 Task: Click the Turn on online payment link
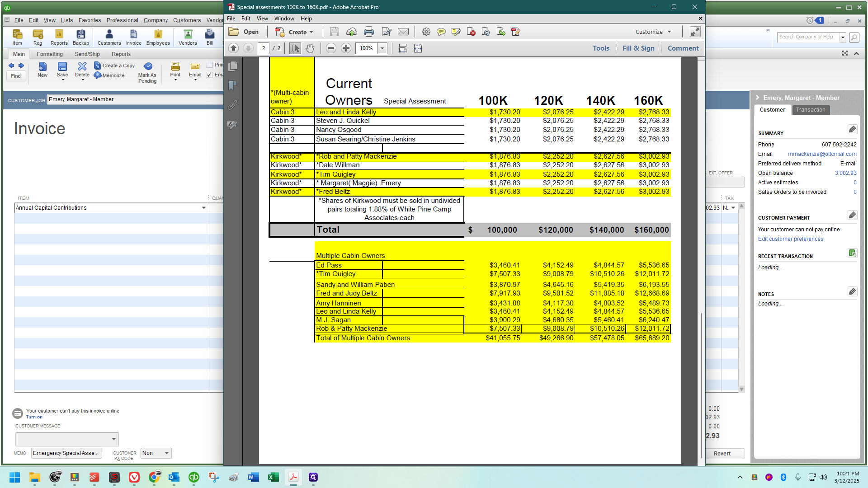(34, 417)
